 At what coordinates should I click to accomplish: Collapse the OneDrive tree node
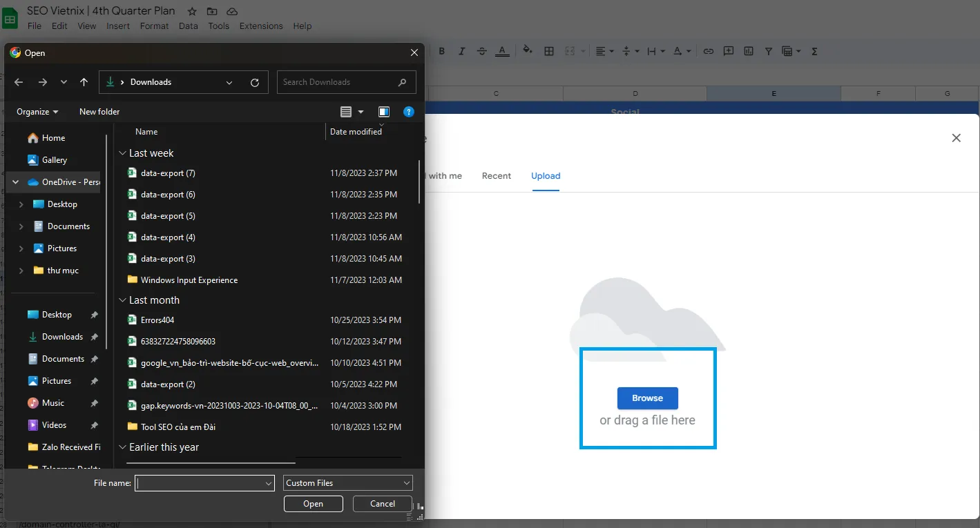click(15, 182)
